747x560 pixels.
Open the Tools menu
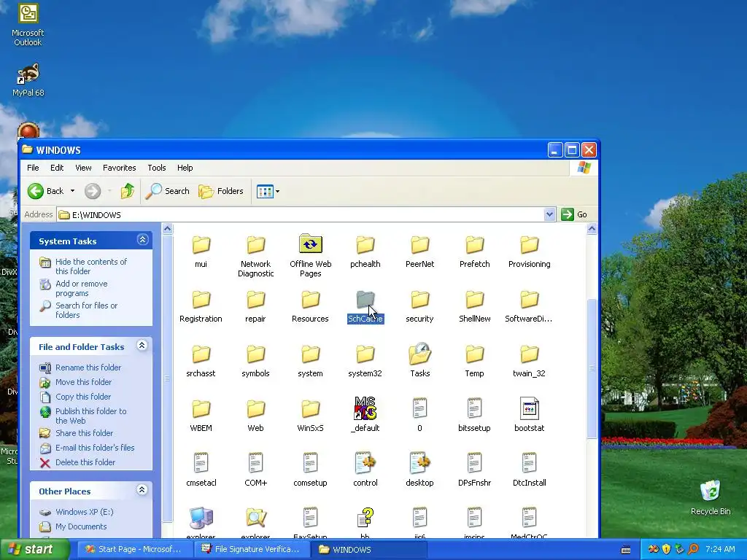(156, 168)
